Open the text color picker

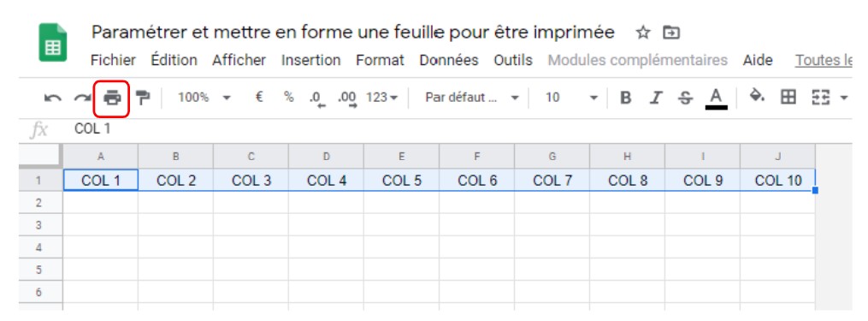(x=716, y=98)
